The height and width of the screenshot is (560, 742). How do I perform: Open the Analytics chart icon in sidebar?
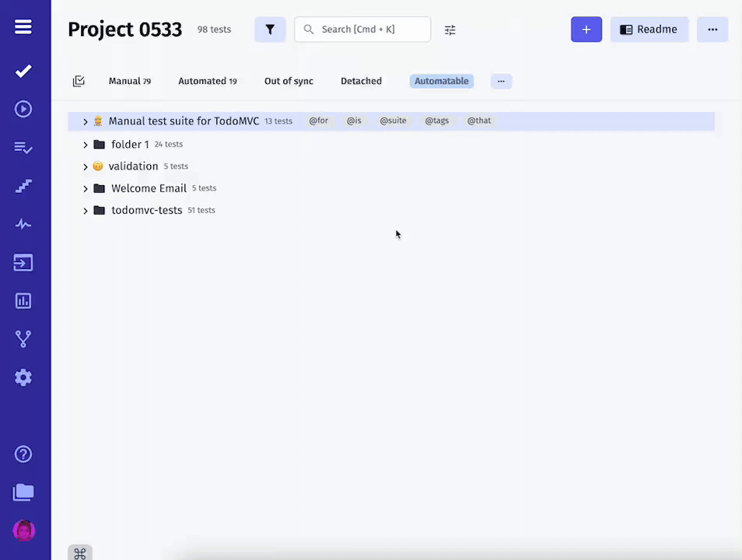point(23,301)
